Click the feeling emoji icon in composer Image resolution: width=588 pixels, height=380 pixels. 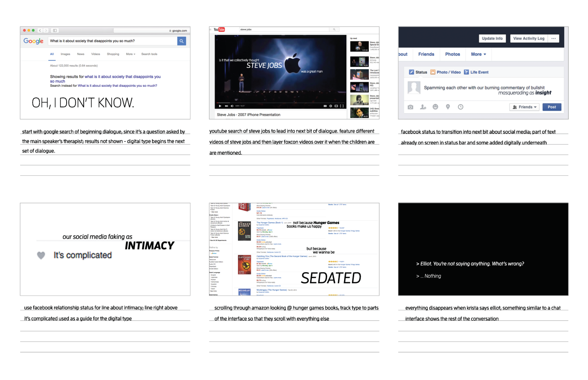pos(435,107)
